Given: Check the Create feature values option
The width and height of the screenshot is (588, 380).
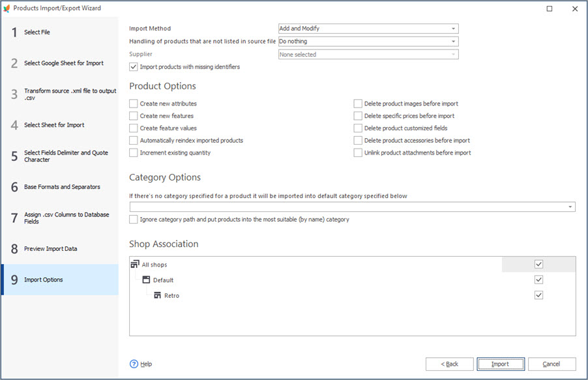Looking at the screenshot, I should pyautogui.click(x=133, y=128).
